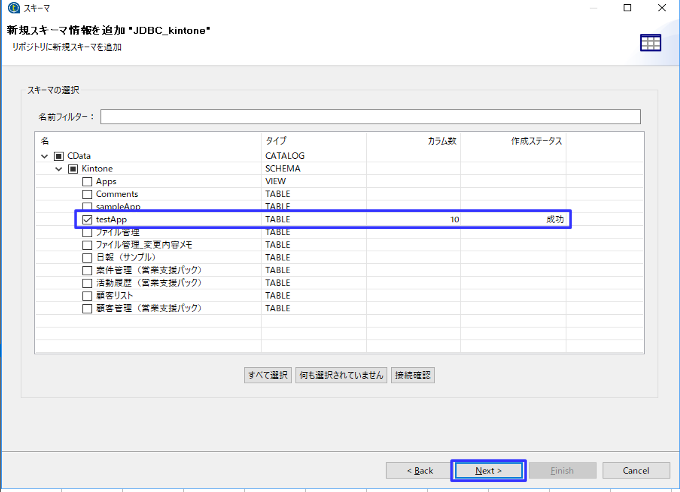Screen dimensions: 680x492
Task: Check the 活動履歴（営業支援パック） checkbox
Action: coord(87,283)
